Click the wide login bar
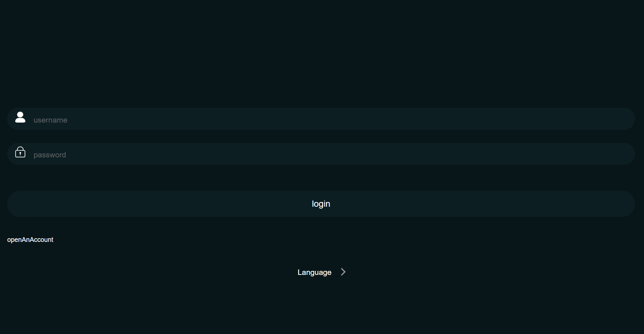Screen dimensions: 644x334 pos(321,204)
